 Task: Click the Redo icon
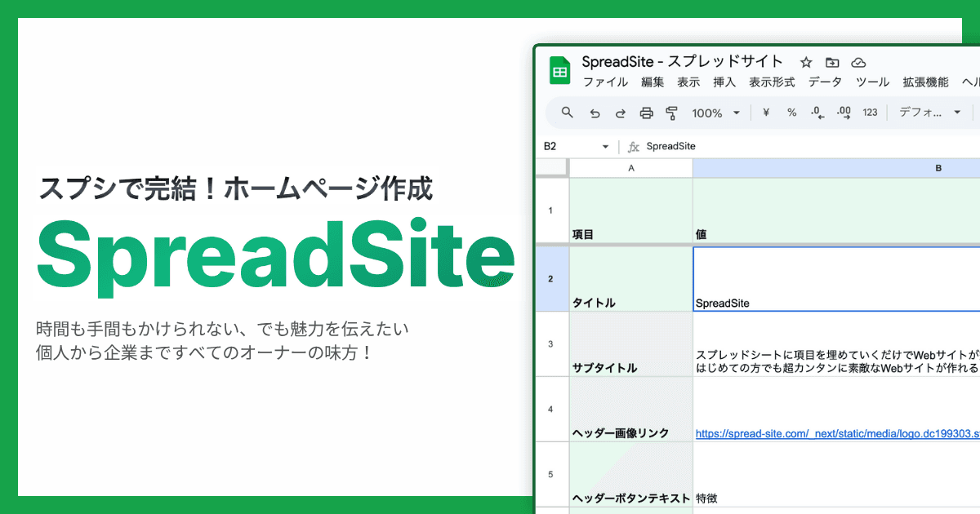pyautogui.click(x=620, y=113)
